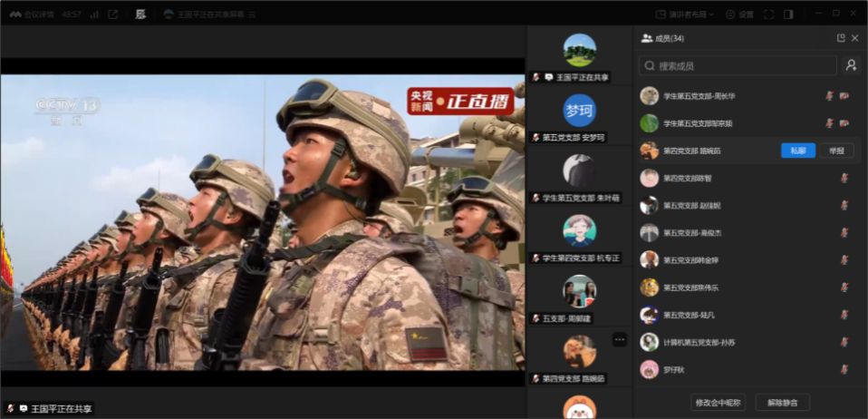Pop out the members panel
Image resolution: width=868 pixels, height=419 pixels.
pyautogui.click(x=841, y=38)
